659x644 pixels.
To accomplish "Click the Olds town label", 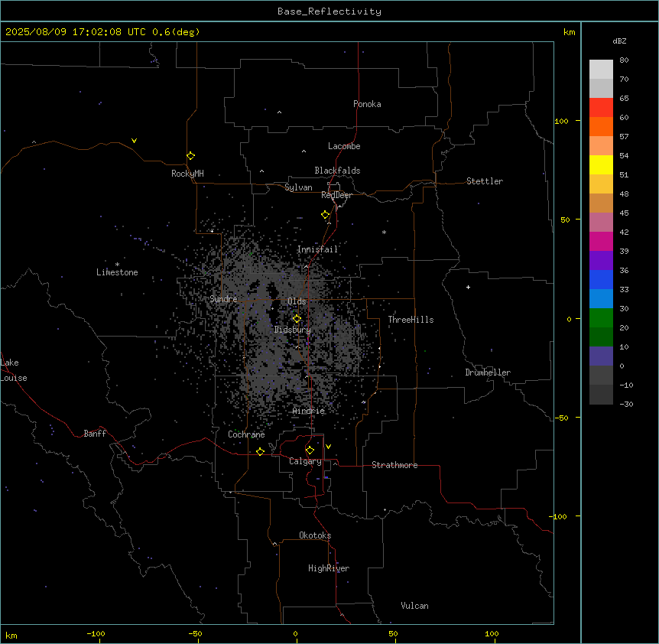I will tap(297, 301).
